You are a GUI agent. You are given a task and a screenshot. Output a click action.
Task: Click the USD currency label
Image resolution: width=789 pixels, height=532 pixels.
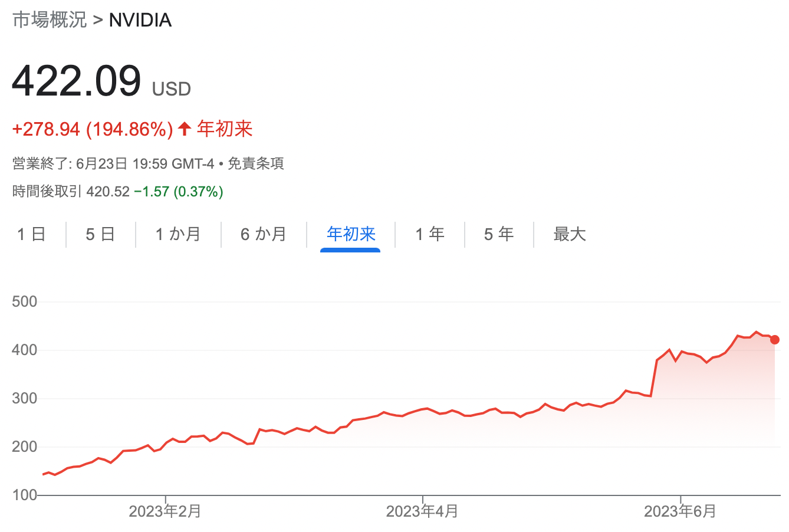click(x=172, y=89)
